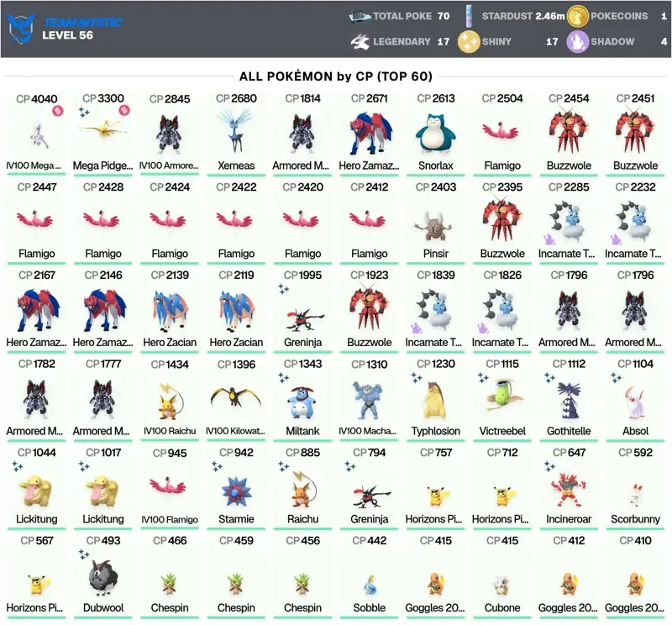Select the Typhlosion CP 1230 sprite
Screen dimensions: 672x625
(434, 400)
